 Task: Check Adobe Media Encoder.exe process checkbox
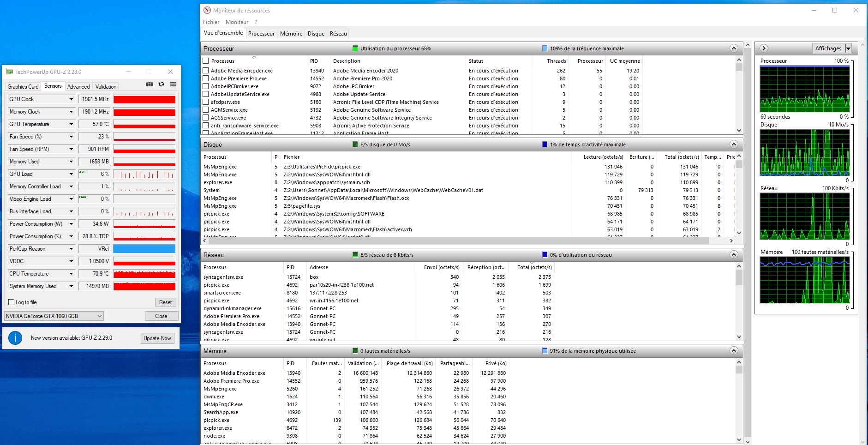[x=206, y=71]
